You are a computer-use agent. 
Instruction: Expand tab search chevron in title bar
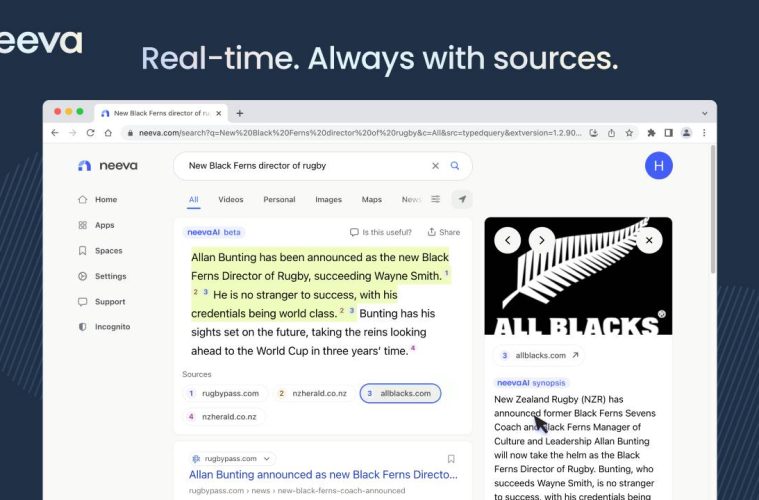click(x=704, y=113)
